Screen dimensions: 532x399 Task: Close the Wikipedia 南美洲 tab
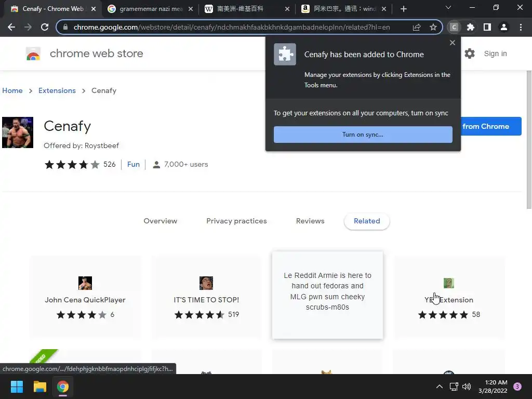(287, 9)
